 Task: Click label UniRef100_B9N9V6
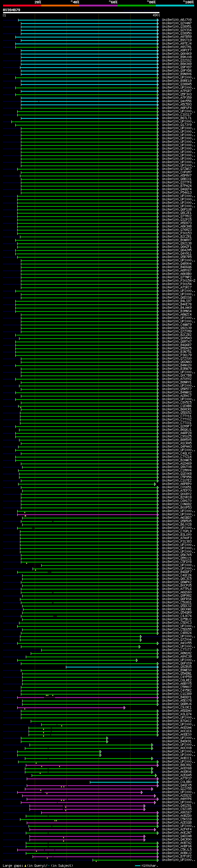coord(177,74)
